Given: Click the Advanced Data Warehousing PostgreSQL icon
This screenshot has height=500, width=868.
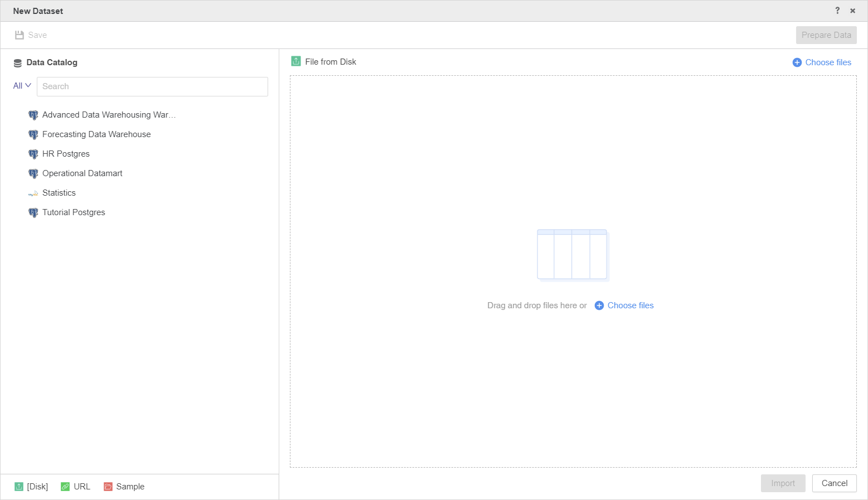Looking at the screenshot, I should tap(33, 115).
